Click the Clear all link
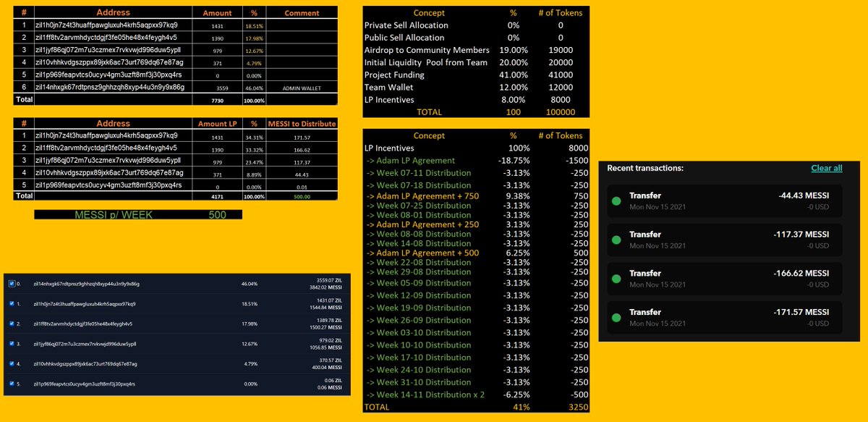The height and width of the screenshot is (422, 868). tap(827, 167)
